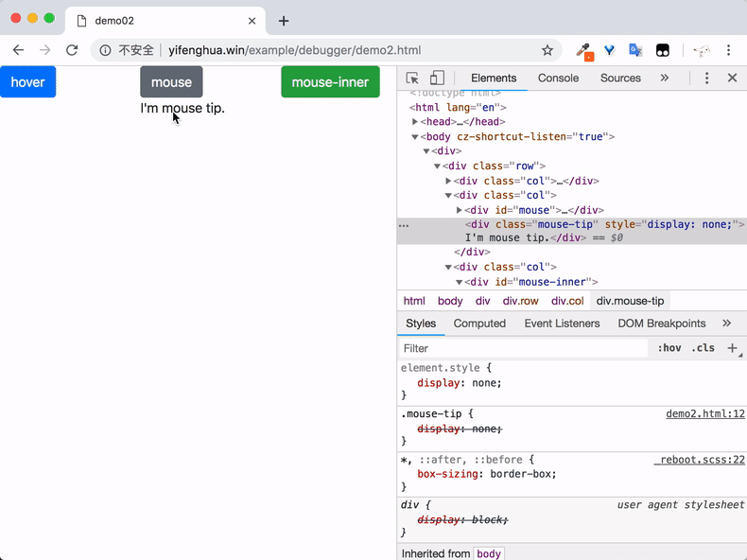Open the Google Translate extension
Image resolution: width=747 pixels, height=560 pixels.
[635, 50]
